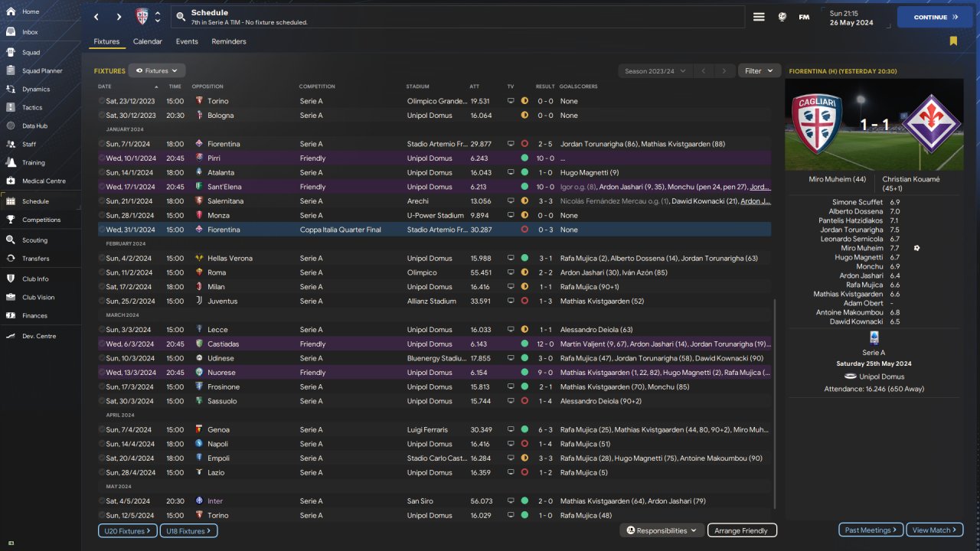Click the Schedule search bar
The height and width of the screenshot is (551, 980).
tap(458, 17)
